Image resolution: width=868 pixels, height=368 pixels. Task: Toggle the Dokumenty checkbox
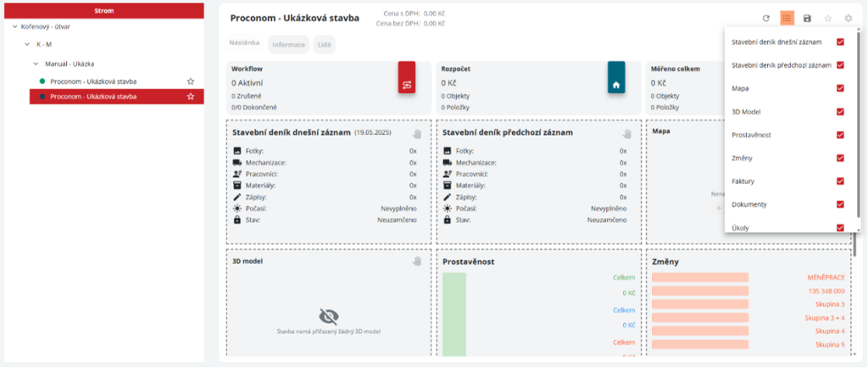840,204
